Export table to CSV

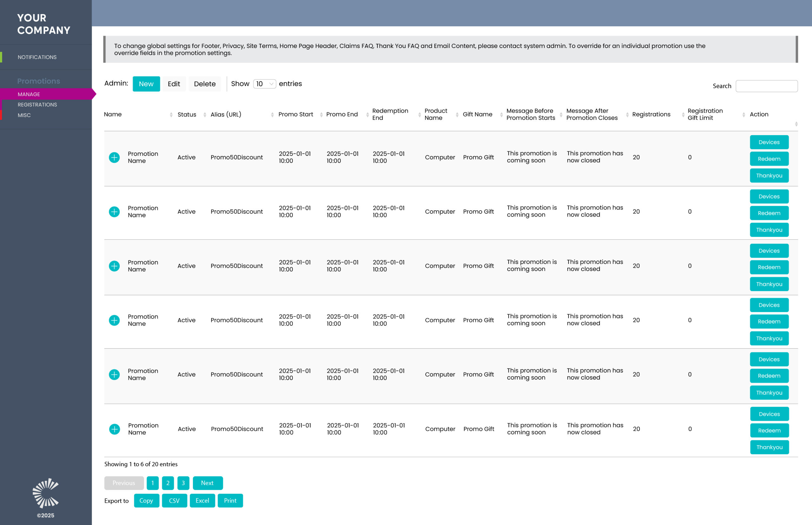[x=174, y=501]
